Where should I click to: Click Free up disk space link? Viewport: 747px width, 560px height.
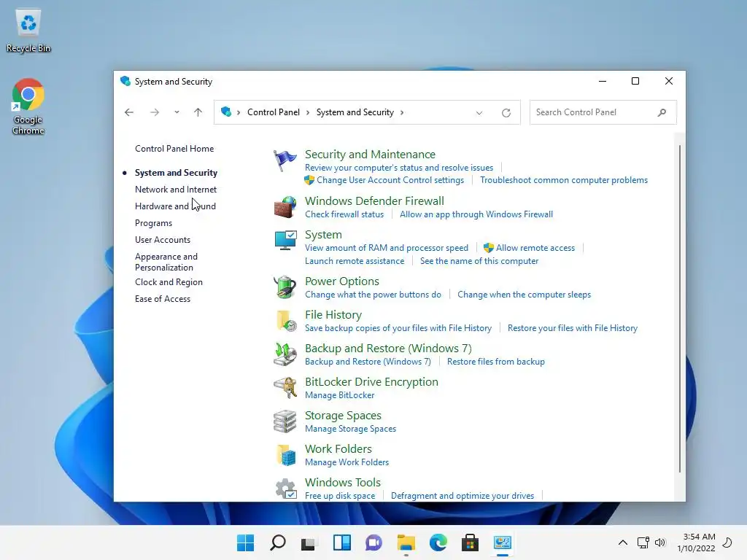340,496
